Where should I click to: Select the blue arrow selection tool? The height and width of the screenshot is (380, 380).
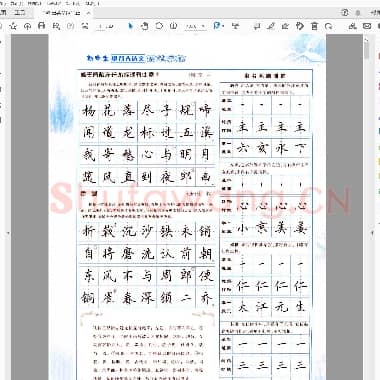pos(130,26)
